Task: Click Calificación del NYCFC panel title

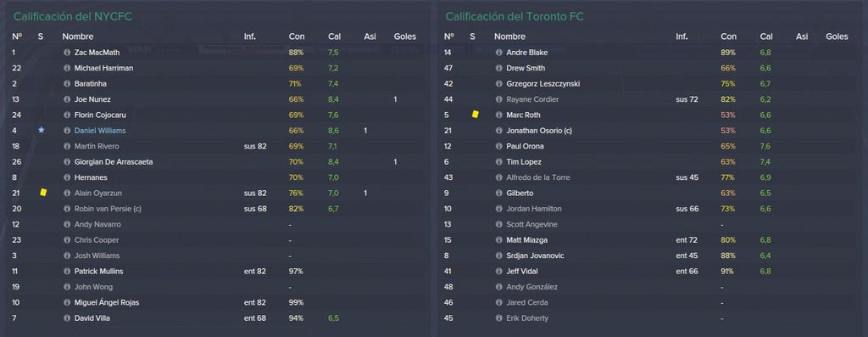Action: click(x=73, y=17)
